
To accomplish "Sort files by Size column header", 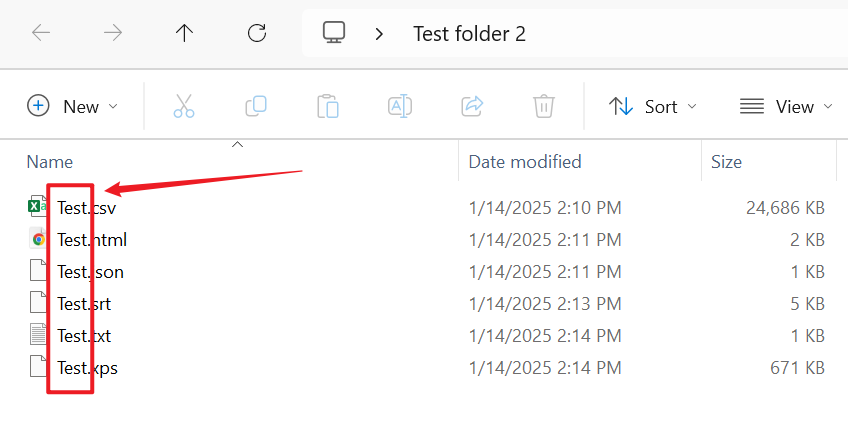I will (727, 161).
